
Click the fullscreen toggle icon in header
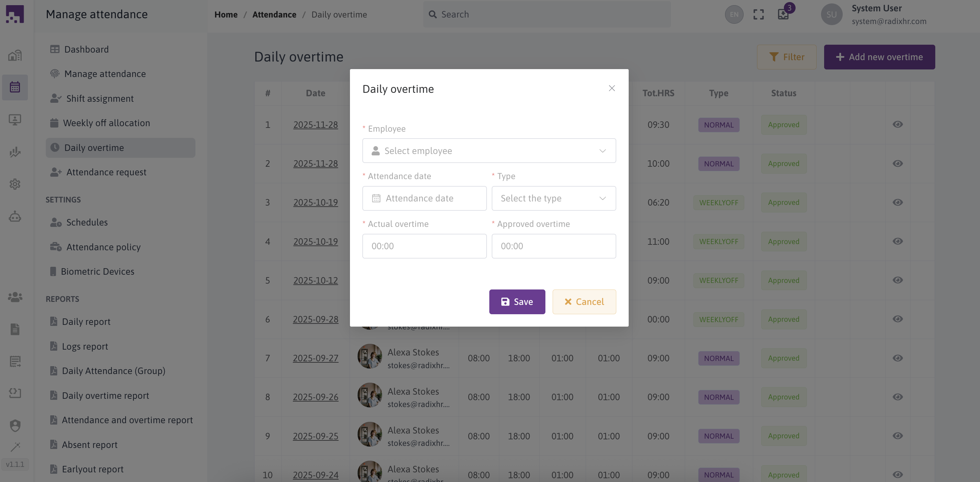759,14
